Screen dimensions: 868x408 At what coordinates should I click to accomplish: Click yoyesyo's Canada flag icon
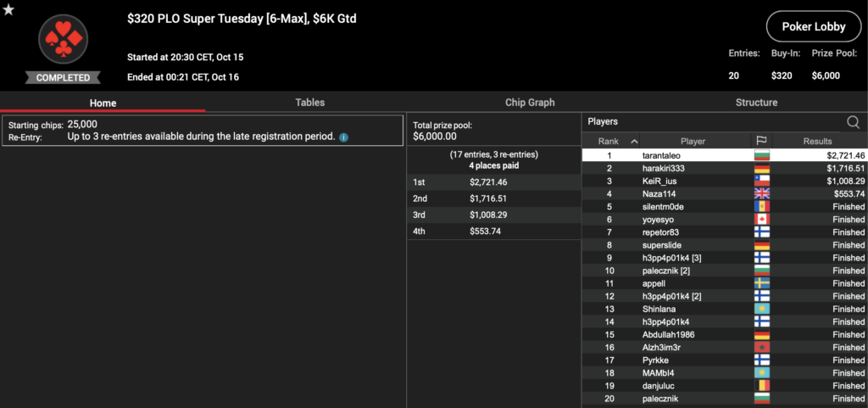click(x=761, y=220)
